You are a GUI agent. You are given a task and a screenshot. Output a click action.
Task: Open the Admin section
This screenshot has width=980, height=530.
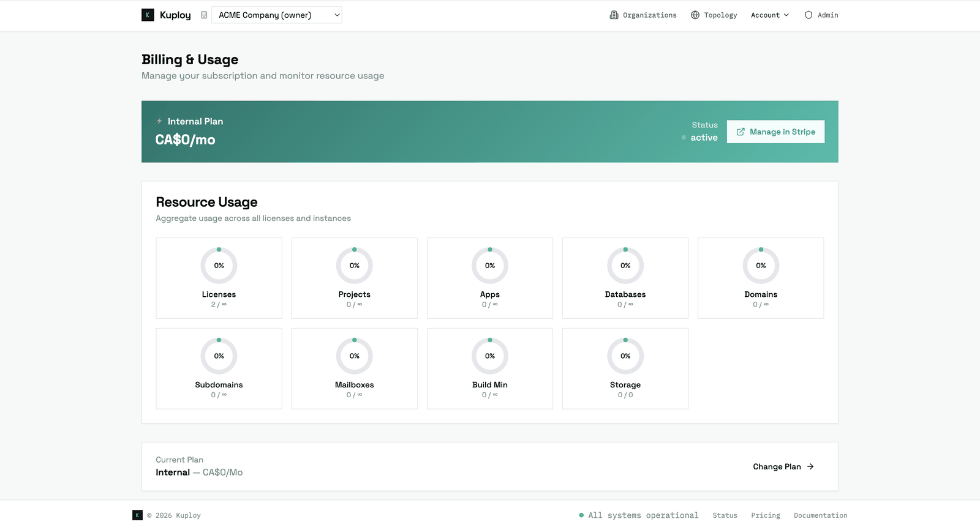[x=821, y=15]
